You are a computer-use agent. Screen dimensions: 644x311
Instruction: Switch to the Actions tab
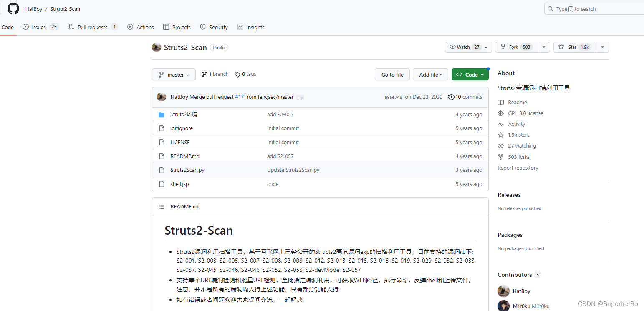pos(141,27)
